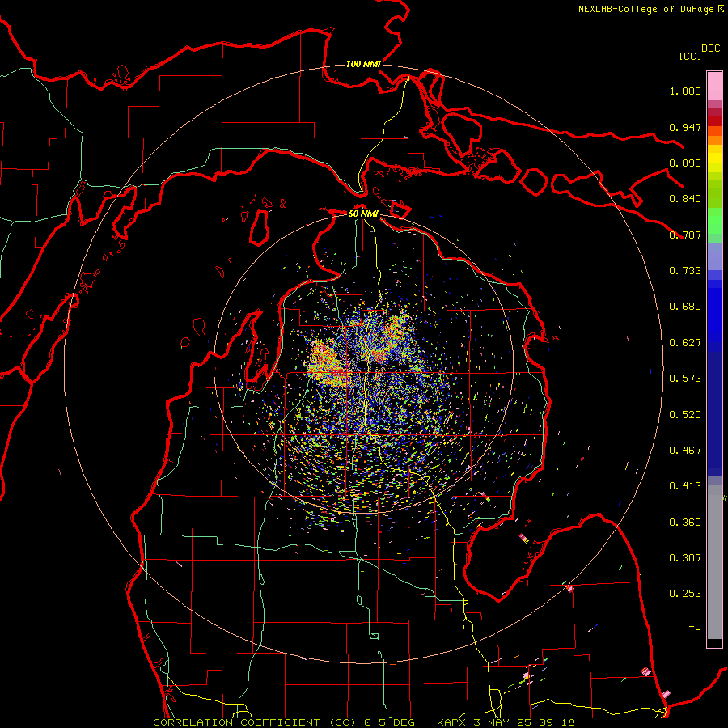Select the 0.787 scale value
728x728 pixels.
[x=685, y=235]
